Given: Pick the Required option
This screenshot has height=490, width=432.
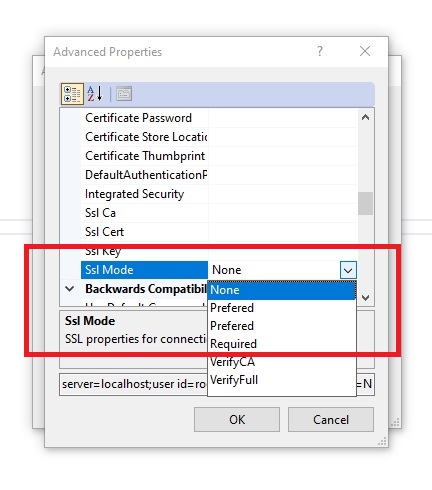Looking at the screenshot, I should (x=282, y=344).
